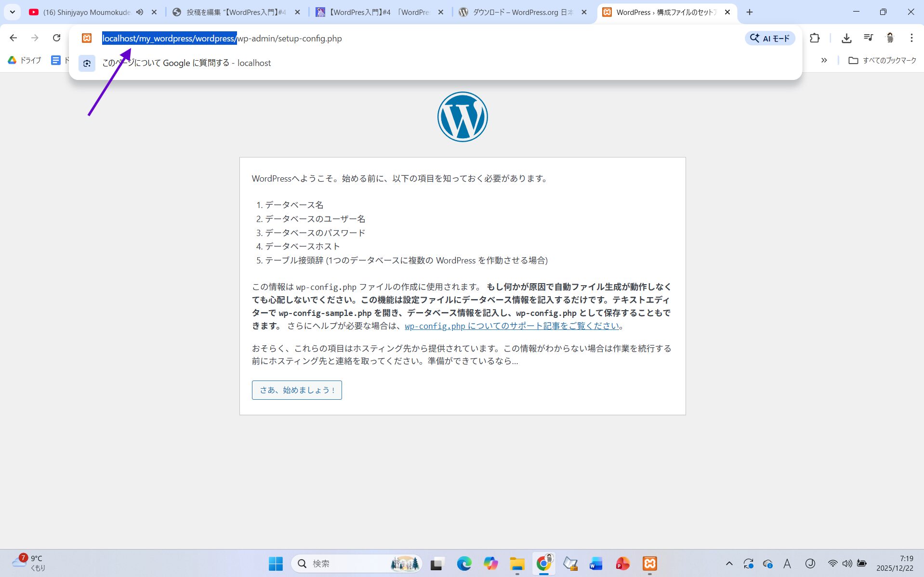Viewport: 924px width, 577px height.
Task: Open the Chrome downloads icon
Action: click(846, 38)
